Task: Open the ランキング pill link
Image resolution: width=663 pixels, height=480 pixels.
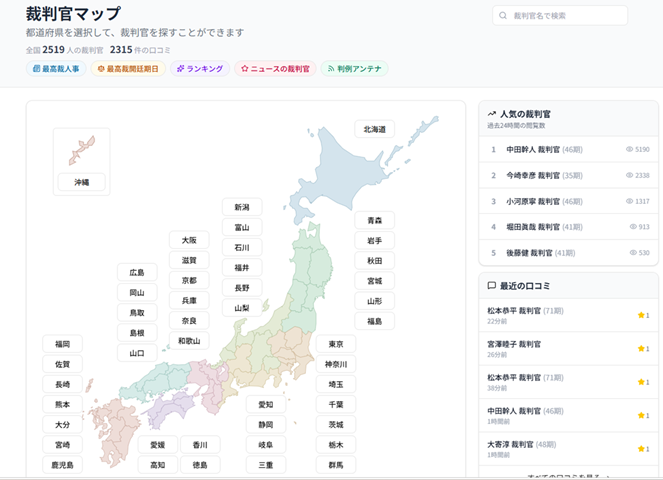Action: point(200,69)
